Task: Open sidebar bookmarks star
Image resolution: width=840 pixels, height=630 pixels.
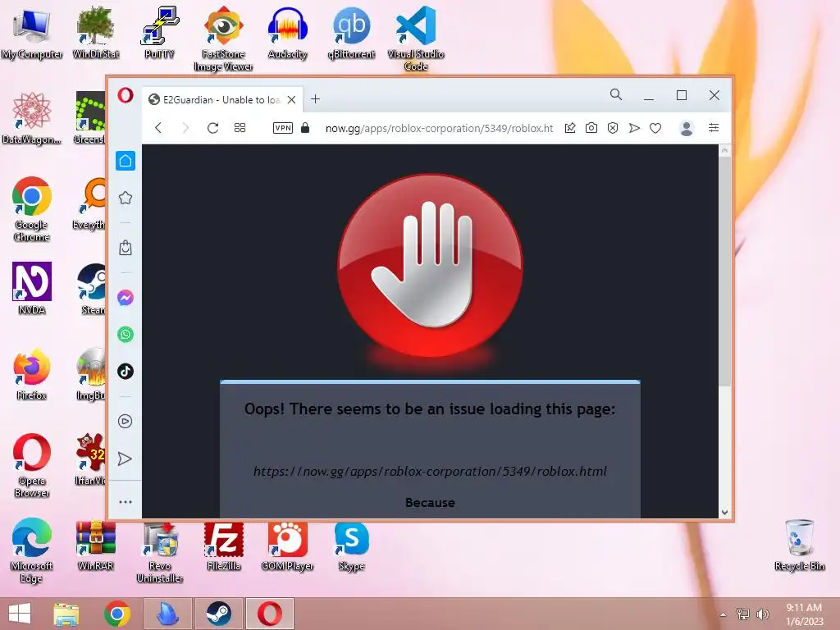Action: pos(126,198)
